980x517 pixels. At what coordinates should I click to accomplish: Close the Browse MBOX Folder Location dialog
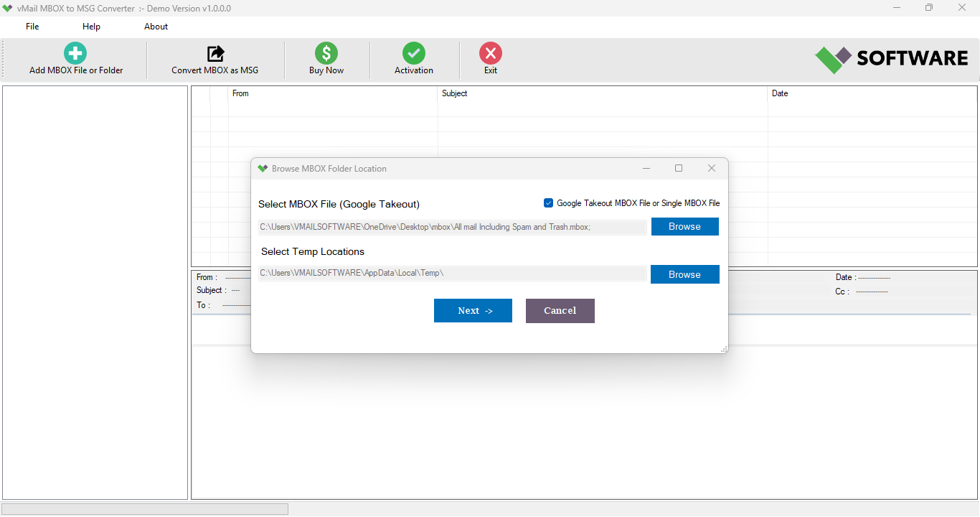712,168
